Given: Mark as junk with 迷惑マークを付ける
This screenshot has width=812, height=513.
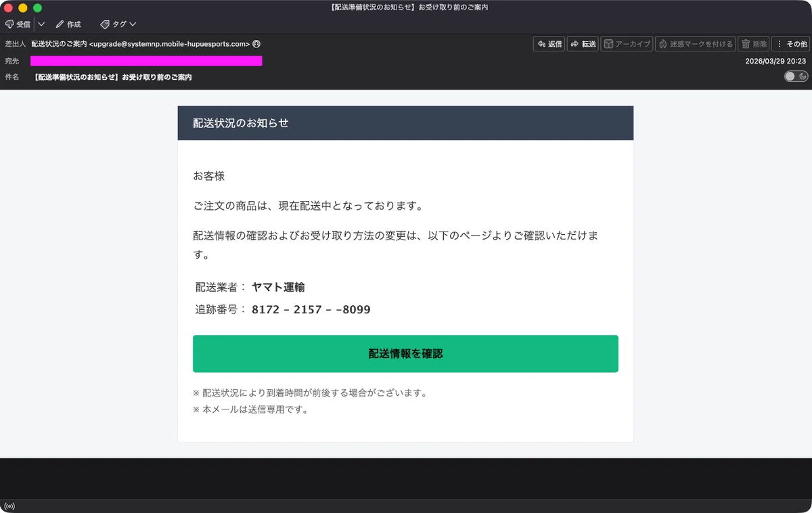Looking at the screenshot, I should point(696,44).
